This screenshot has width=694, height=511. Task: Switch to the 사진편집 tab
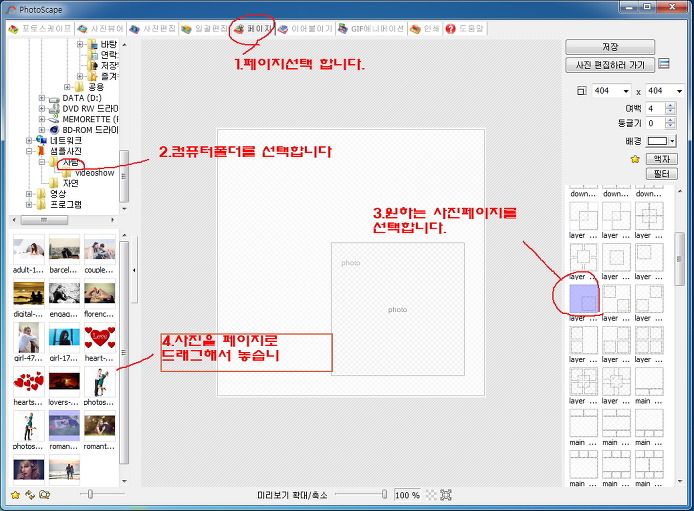(152, 29)
